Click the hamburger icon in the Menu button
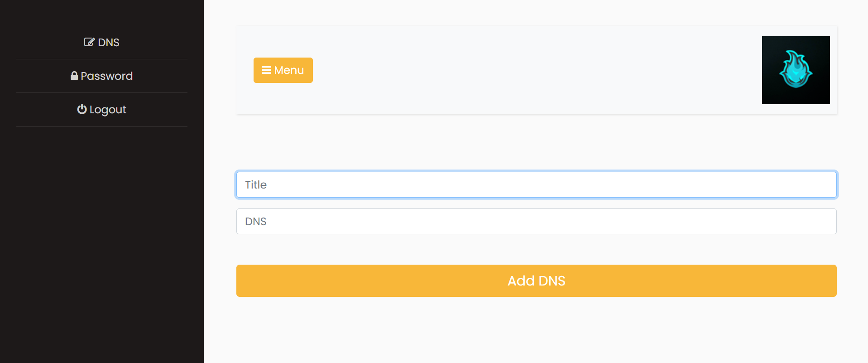 pyautogui.click(x=266, y=70)
